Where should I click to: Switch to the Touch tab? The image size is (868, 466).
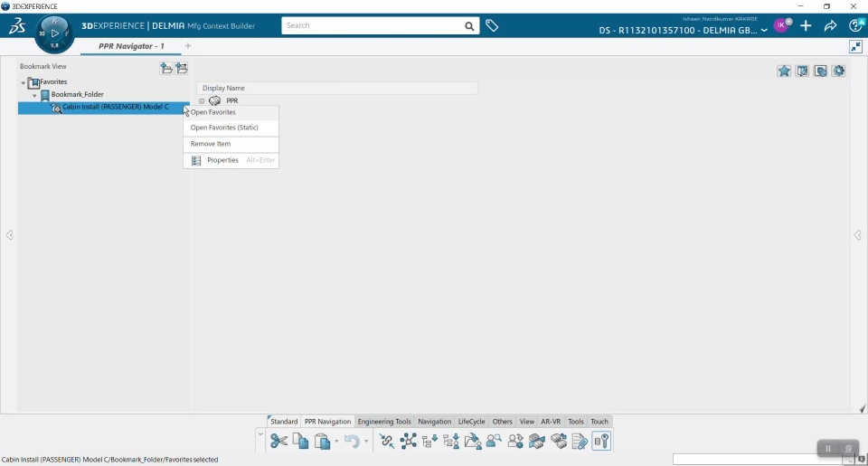point(599,421)
